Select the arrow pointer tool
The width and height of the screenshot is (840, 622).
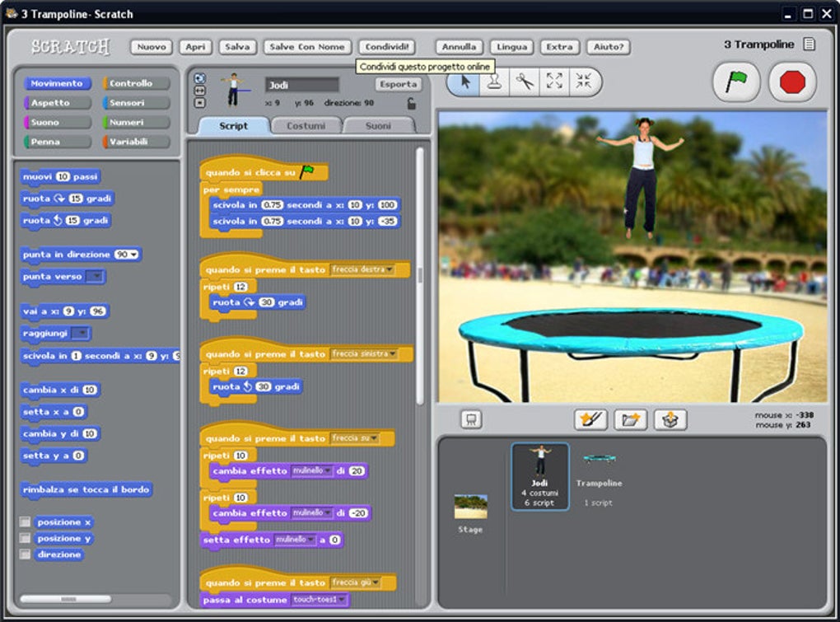[x=464, y=82]
